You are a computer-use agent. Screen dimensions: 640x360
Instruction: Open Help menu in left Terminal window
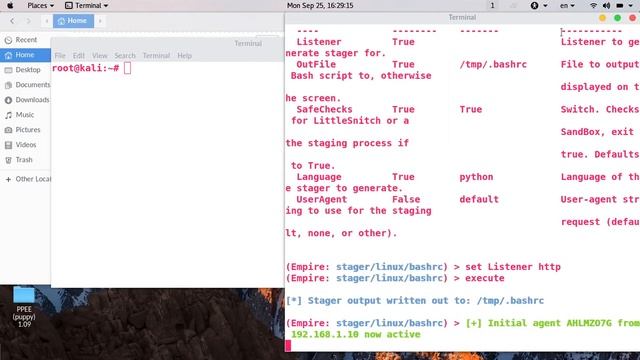click(x=184, y=56)
